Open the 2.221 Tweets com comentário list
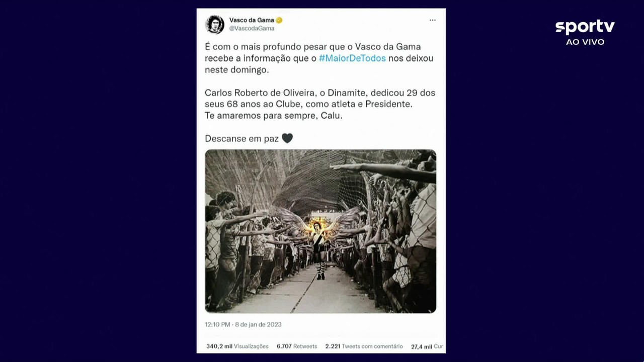The height and width of the screenshot is (362, 644). (x=364, y=346)
